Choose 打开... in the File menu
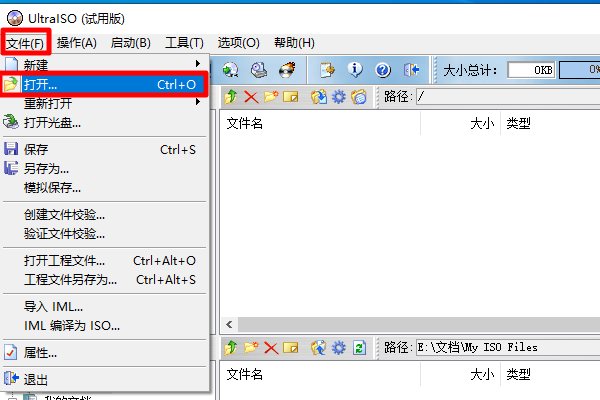This screenshot has width=600, height=400. tap(104, 84)
